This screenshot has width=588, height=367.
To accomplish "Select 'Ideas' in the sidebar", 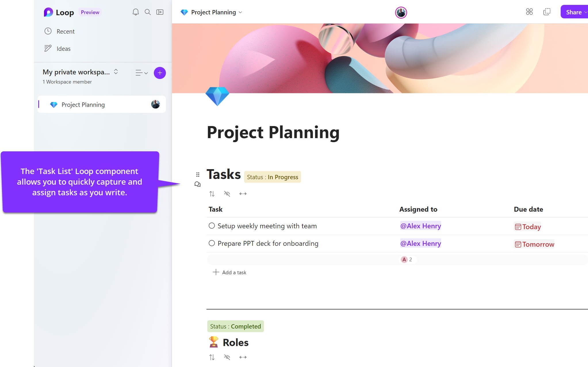I will [64, 49].
